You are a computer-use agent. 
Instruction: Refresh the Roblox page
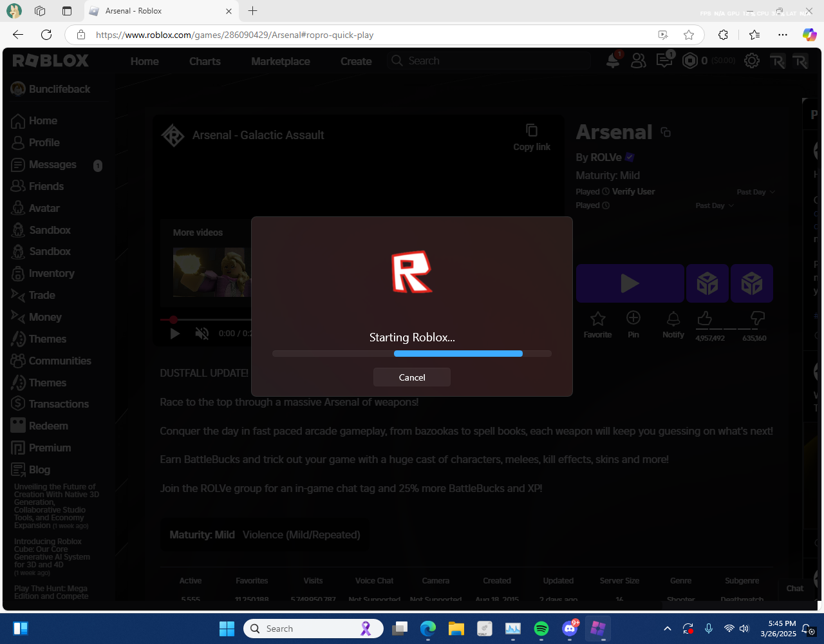point(46,35)
